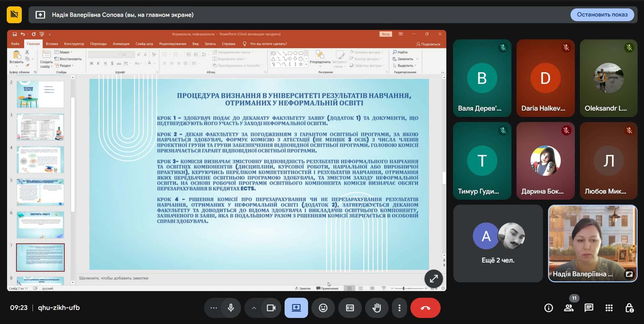Open the Анимация ribbon tab
Image resolution: width=644 pixels, height=324 pixels.
point(121,44)
